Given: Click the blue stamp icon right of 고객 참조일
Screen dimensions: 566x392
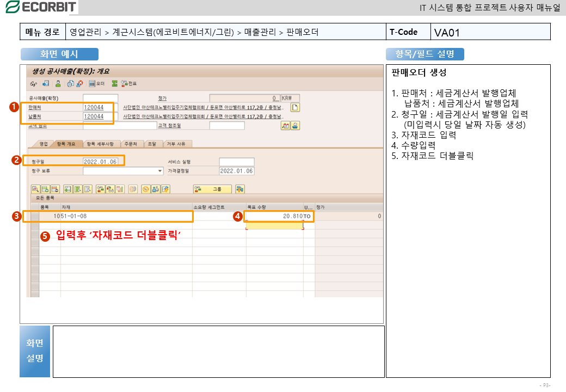Looking at the screenshot, I should (x=296, y=126).
